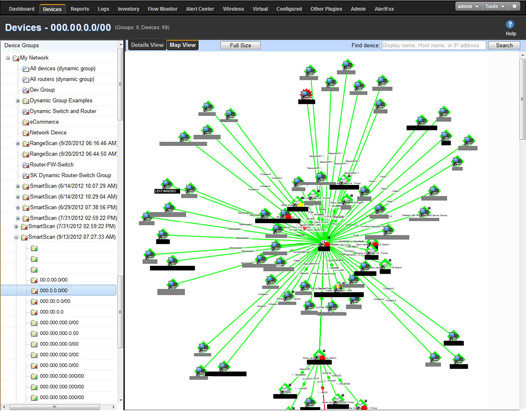Open the Tools dropdown menu

[x=494, y=6]
